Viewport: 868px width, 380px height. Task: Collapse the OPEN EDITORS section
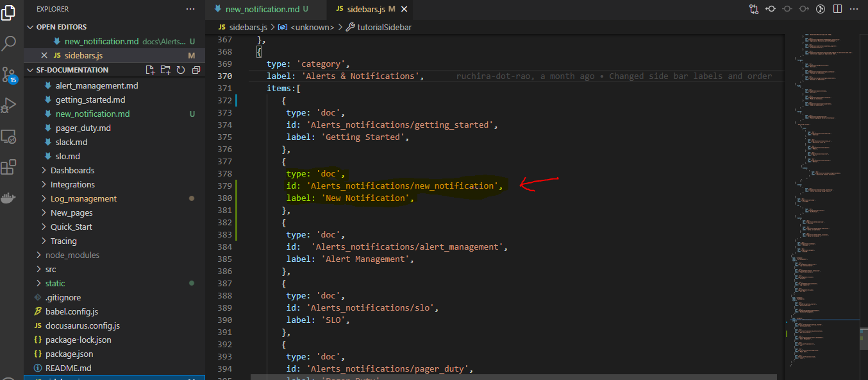31,27
